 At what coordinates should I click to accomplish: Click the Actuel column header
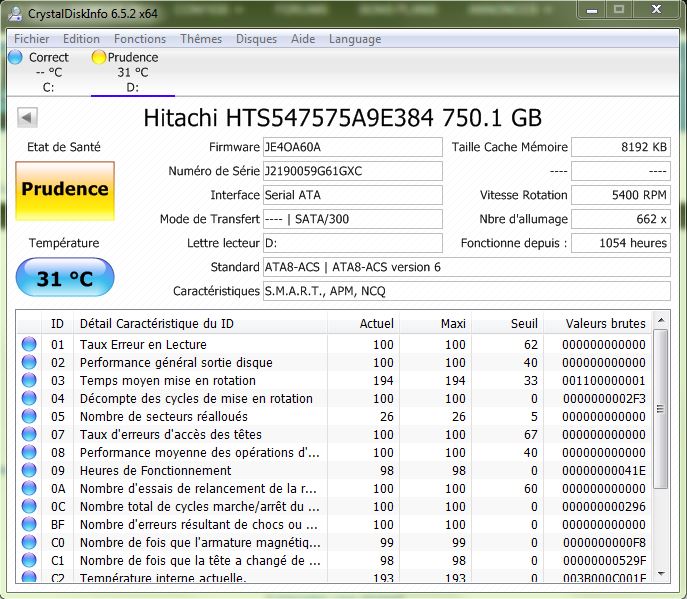point(363,323)
